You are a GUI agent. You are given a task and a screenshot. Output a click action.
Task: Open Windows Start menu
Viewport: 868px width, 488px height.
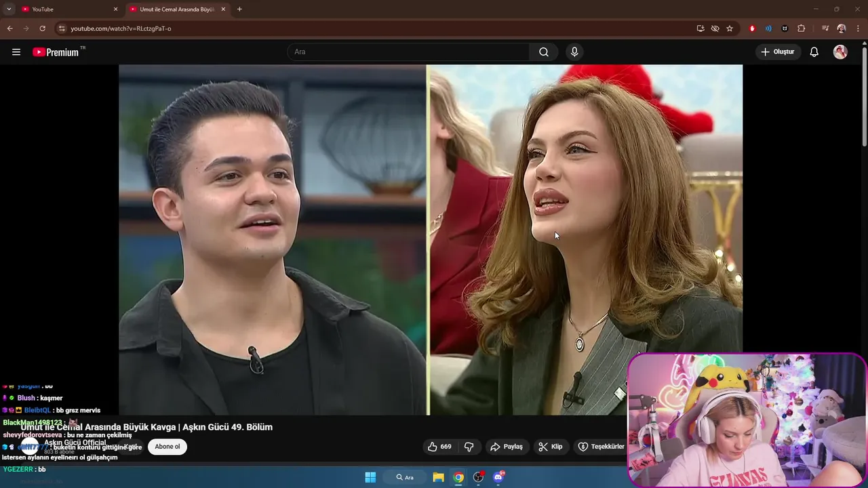(x=370, y=477)
